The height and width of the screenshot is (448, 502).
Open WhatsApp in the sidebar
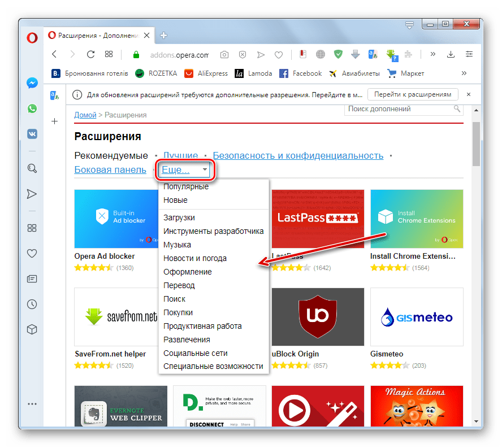tap(32, 108)
